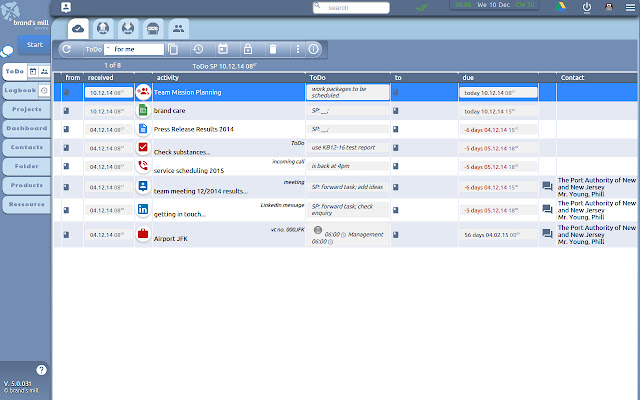Open the three-dot more options menu
This screenshot has height=400, width=640.
pyautogui.click(x=298, y=49)
